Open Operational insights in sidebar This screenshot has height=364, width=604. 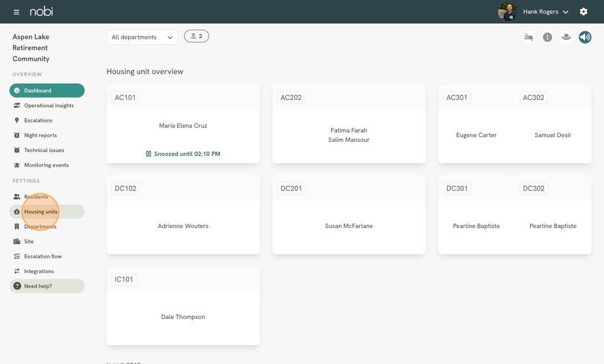(49, 106)
